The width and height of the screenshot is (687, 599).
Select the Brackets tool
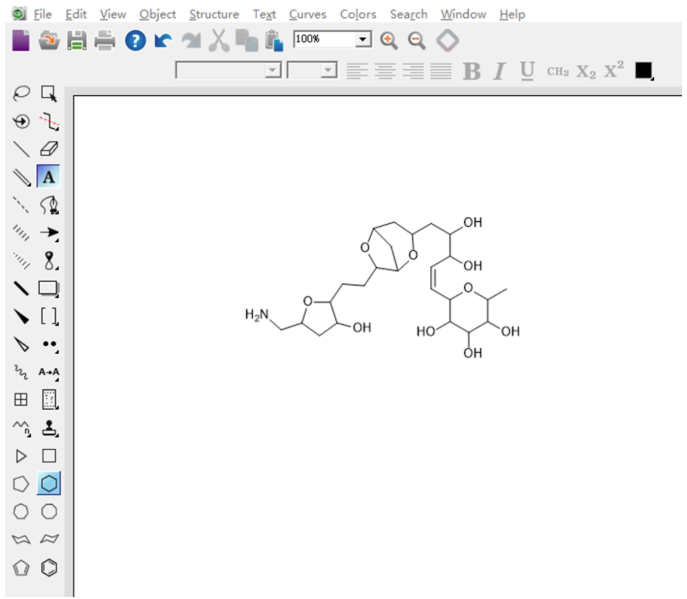pos(49,316)
